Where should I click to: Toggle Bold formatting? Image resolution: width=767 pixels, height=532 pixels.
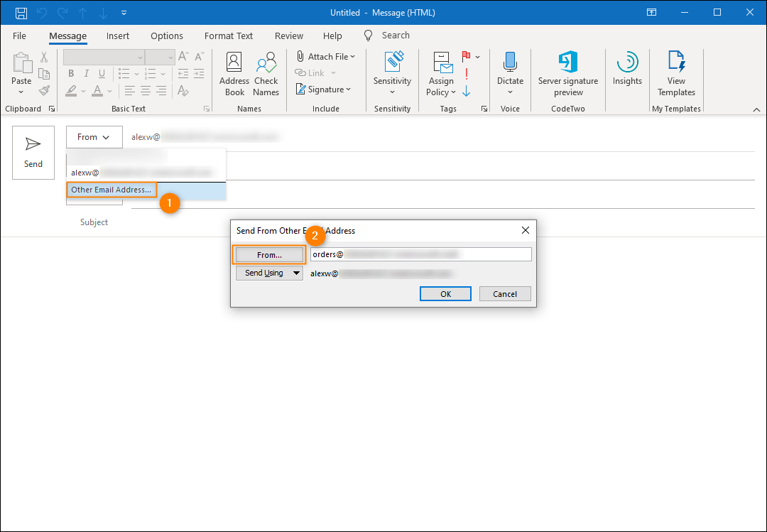[x=71, y=74]
